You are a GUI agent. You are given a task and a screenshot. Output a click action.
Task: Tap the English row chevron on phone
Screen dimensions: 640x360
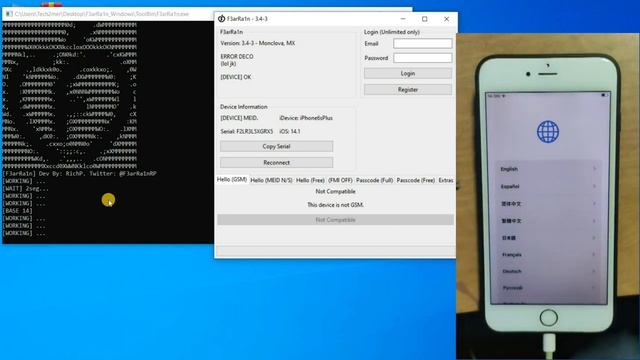tap(595, 169)
